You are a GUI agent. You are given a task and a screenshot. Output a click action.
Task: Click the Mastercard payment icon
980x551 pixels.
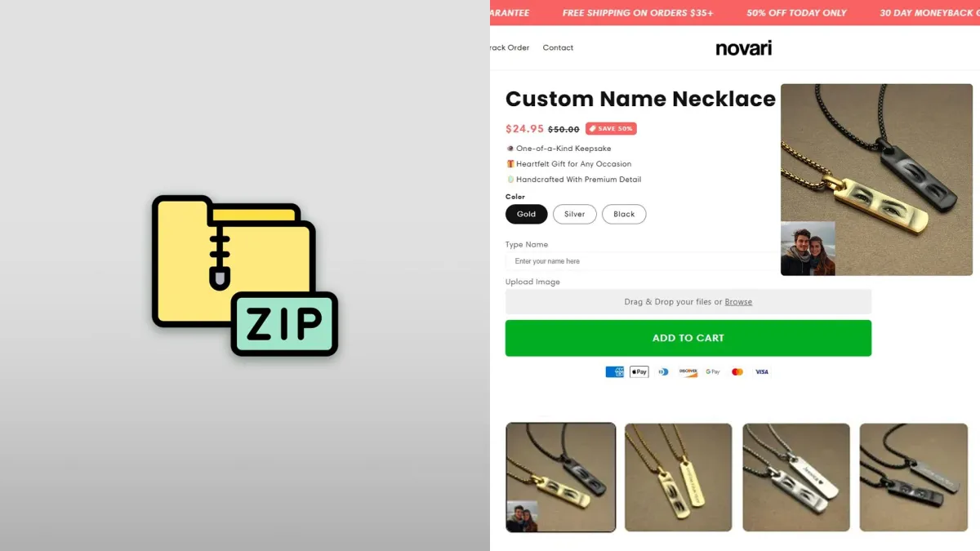737,371
